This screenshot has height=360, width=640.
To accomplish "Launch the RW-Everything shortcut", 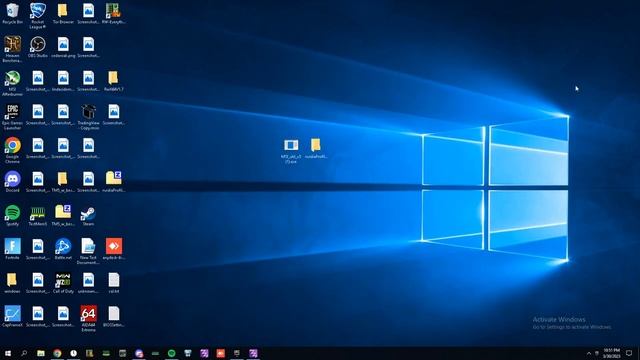I will [113, 14].
